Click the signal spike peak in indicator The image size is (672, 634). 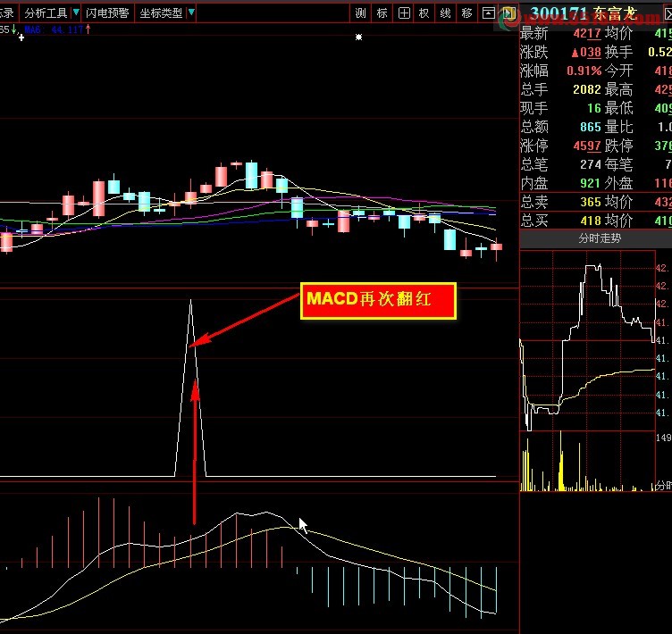click(190, 301)
